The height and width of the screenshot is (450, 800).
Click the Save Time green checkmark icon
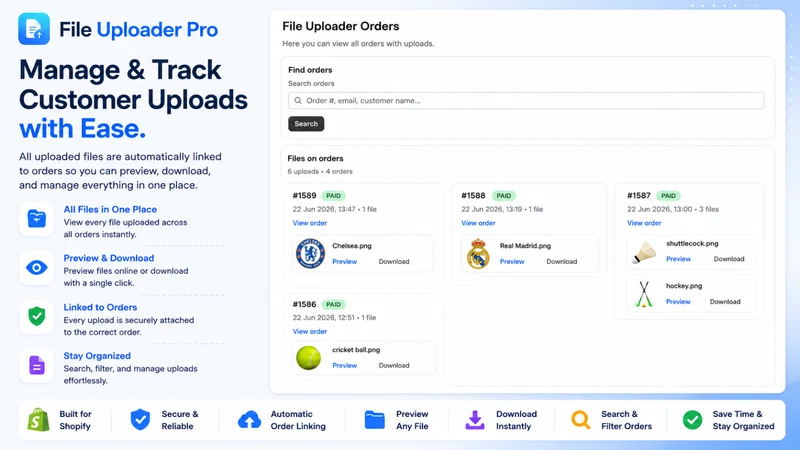[x=692, y=419]
